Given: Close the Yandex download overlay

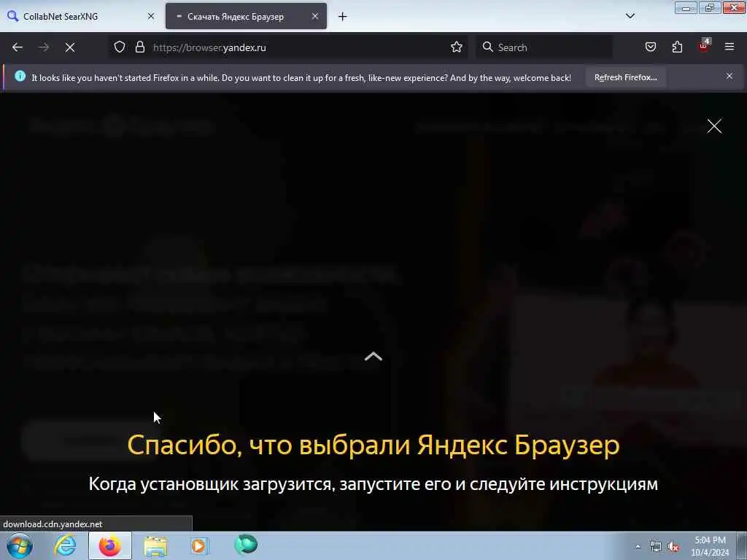Looking at the screenshot, I should (714, 126).
